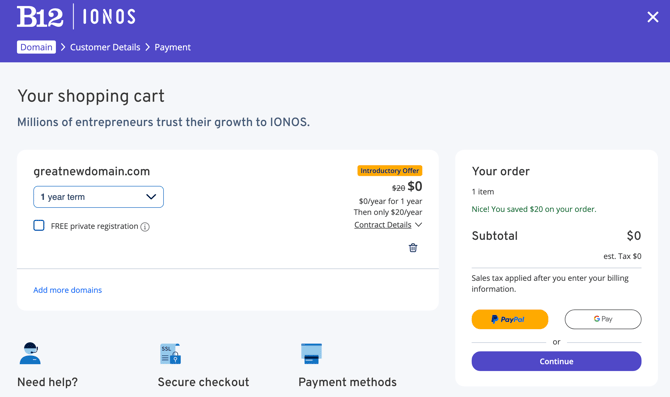Viewport: 670px width, 397px height.
Task: Open the 1 year term dropdown
Action: click(x=98, y=197)
